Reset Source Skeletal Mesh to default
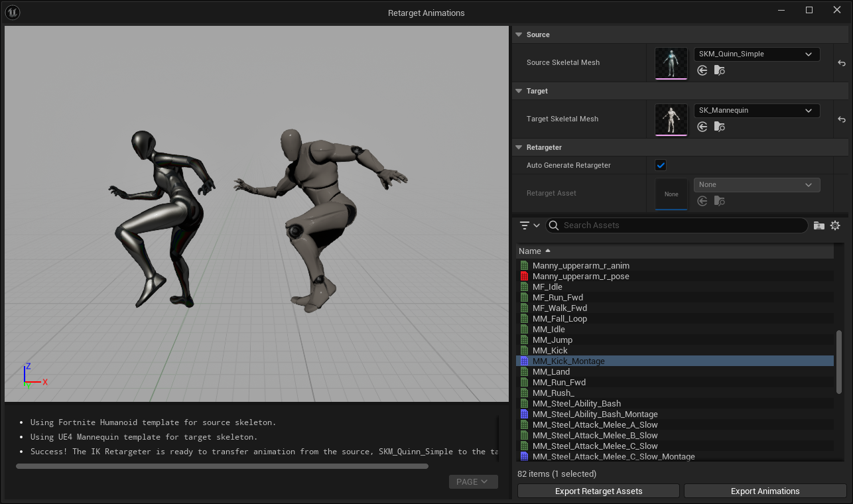This screenshot has height=504, width=853. click(x=842, y=63)
